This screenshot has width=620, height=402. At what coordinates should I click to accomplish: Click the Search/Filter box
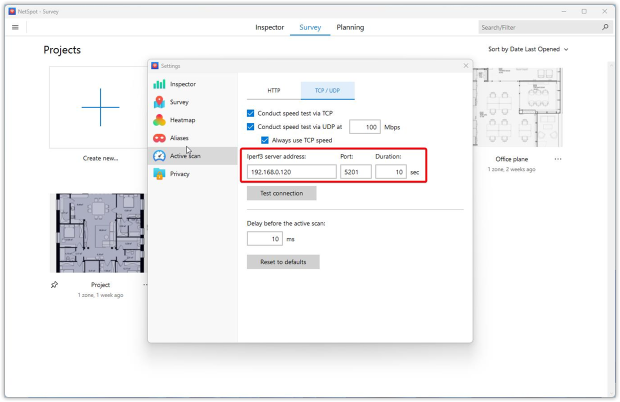point(545,27)
